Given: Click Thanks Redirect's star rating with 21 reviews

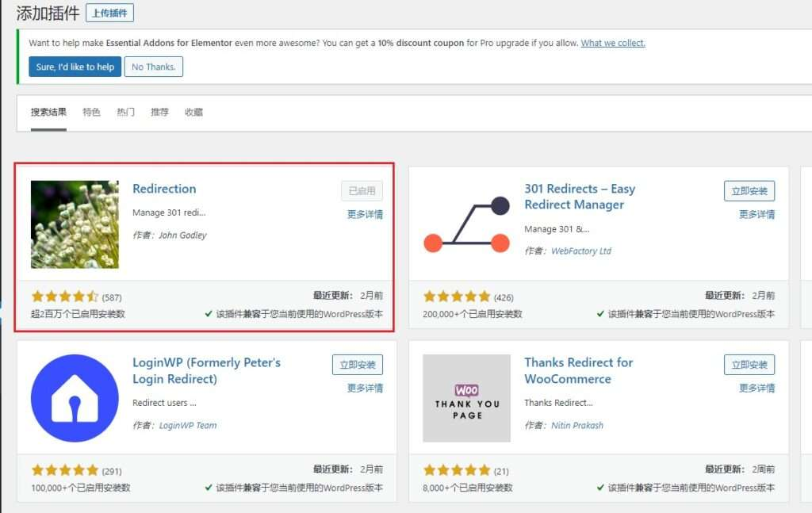Looking at the screenshot, I should [x=458, y=468].
